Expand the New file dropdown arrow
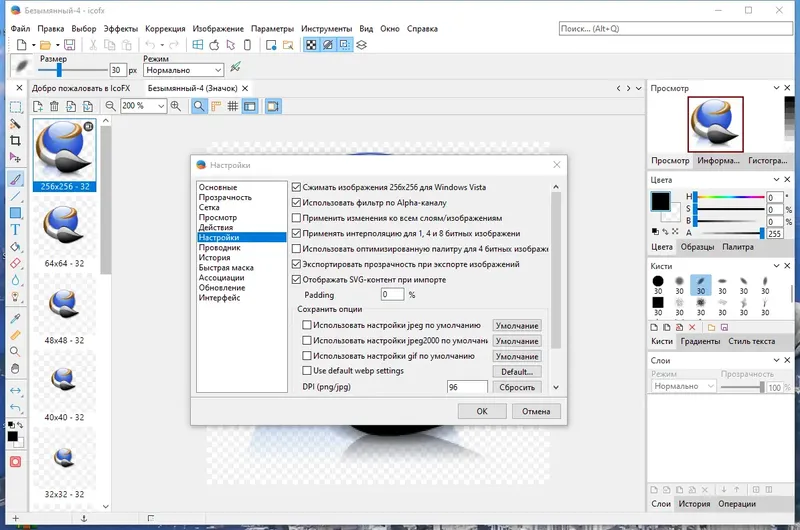The image size is (800, 530). [33, 45]
